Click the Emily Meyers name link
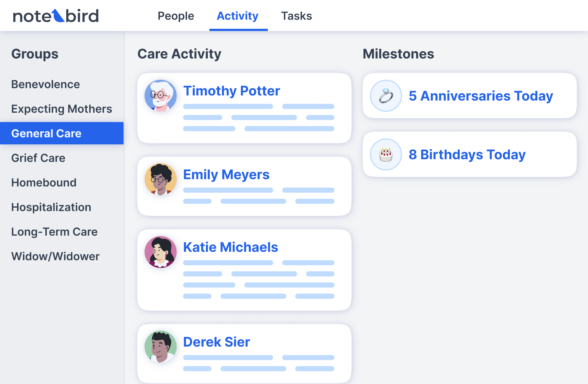 click(x=226, y=175)
